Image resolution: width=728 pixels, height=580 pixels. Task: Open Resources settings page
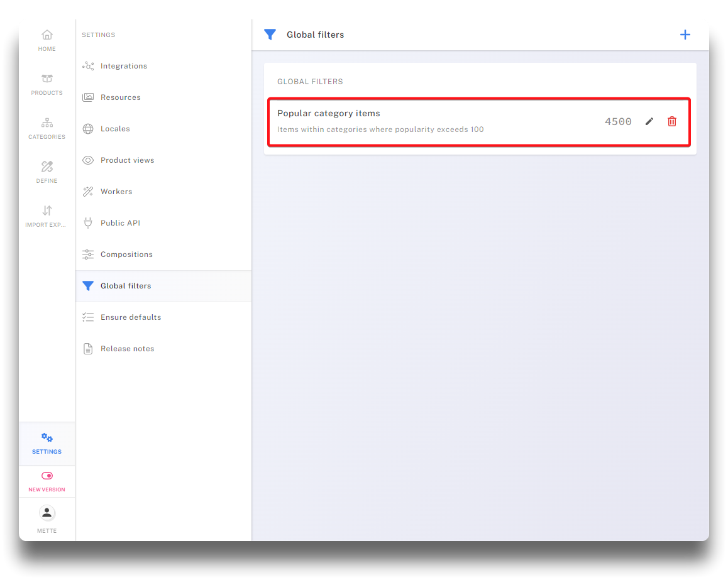(121, 97)
